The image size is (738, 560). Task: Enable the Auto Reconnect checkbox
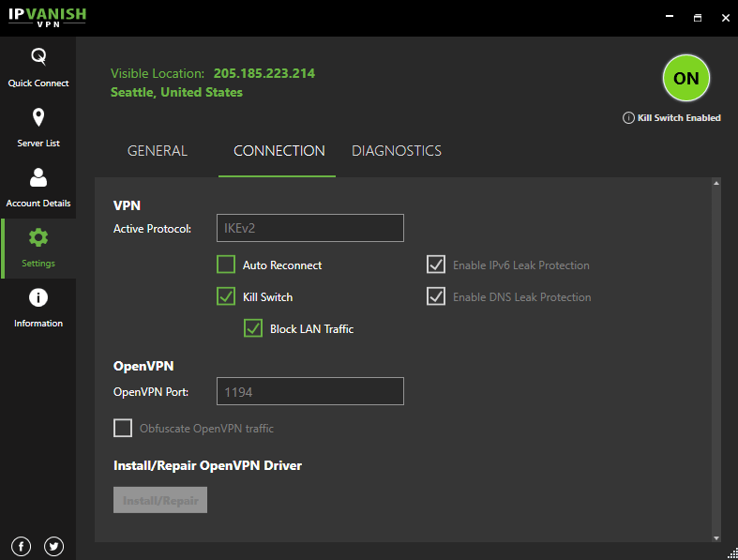pyautogui.click(x=226, y=265)
